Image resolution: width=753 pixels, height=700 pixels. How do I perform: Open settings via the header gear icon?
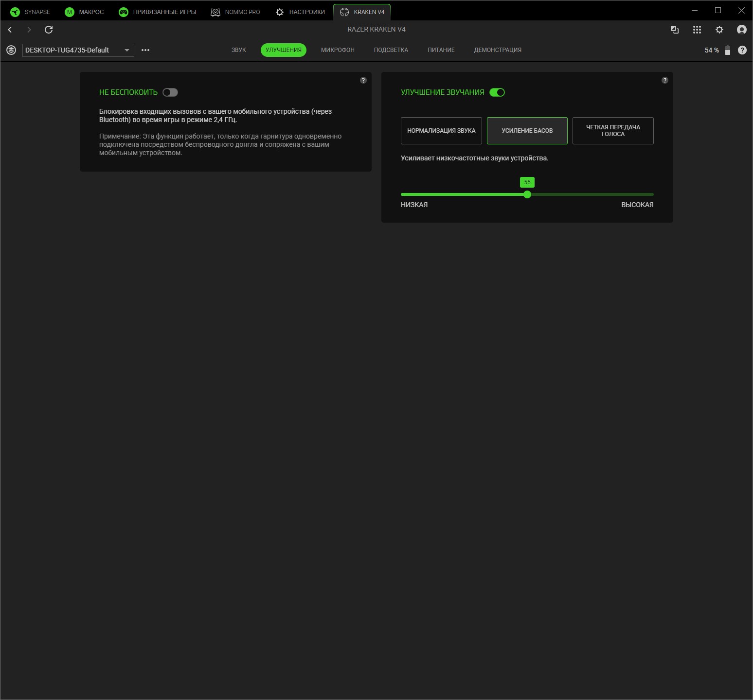point(719,30)
